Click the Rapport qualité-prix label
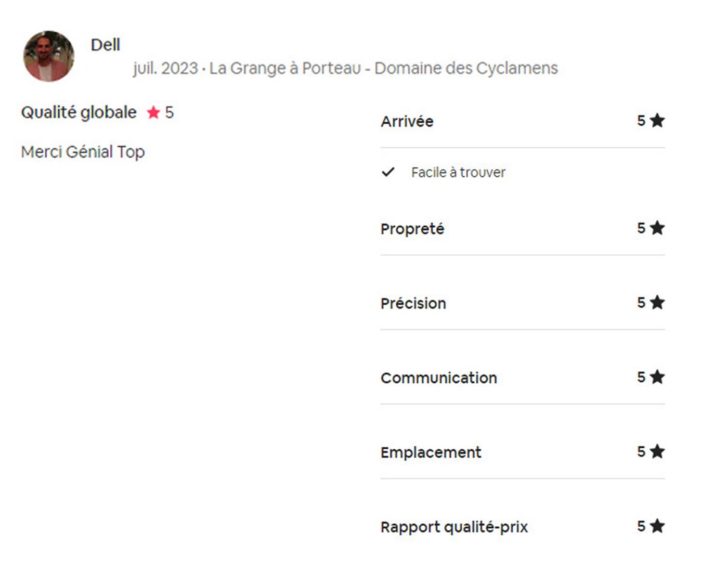728x572 pixels. click(454, 527)
